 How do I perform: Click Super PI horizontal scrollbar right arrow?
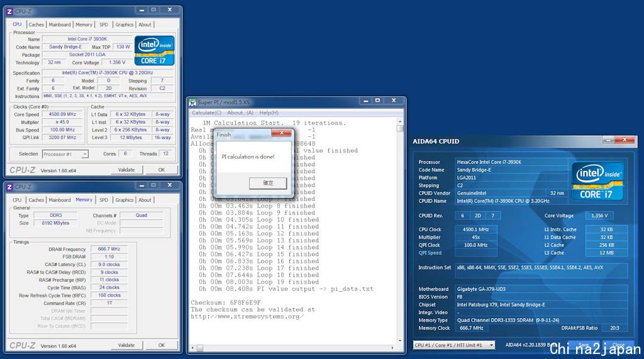click(392, 348)
